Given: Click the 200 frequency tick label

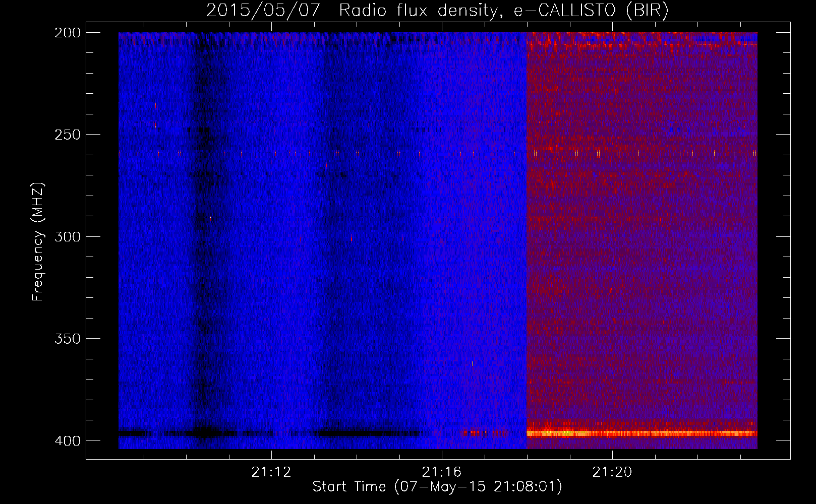Looking at the screenshot, I should [x=67, y=33].
